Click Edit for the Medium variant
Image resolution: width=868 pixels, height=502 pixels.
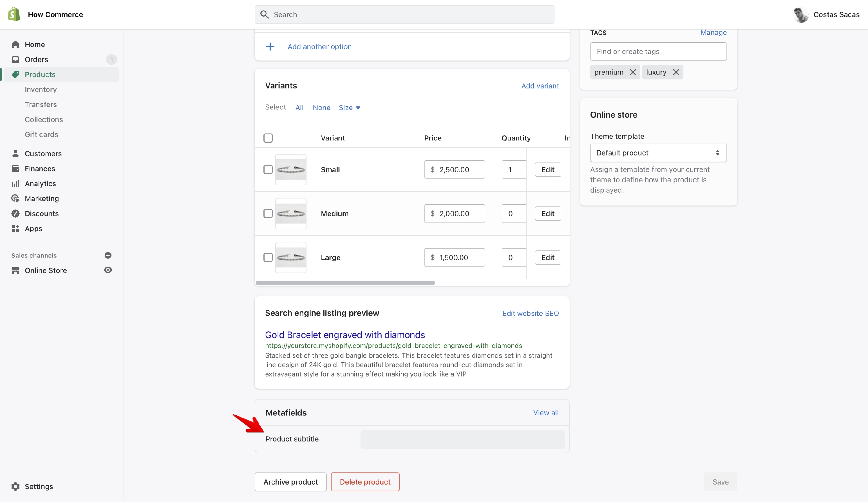548,214
